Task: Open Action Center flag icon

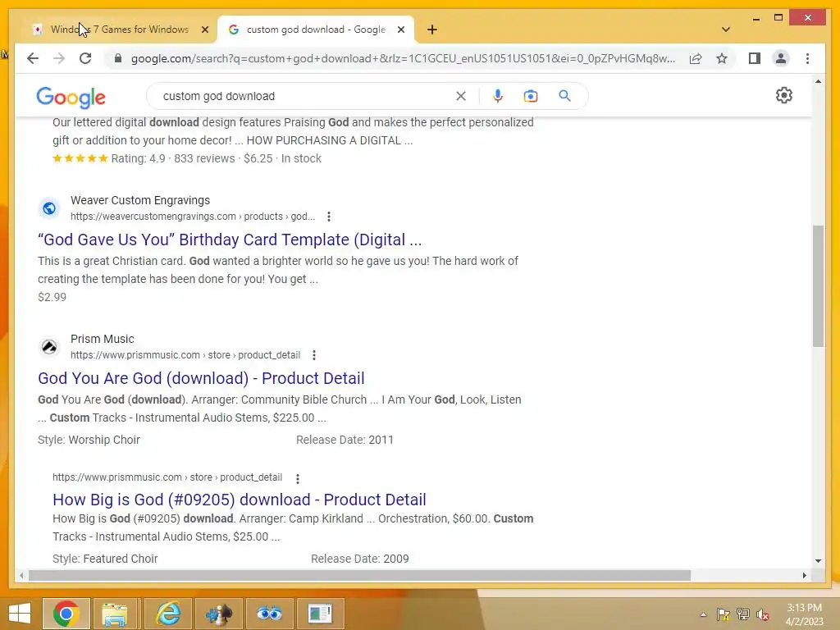Action: click(x=724, y=614)
